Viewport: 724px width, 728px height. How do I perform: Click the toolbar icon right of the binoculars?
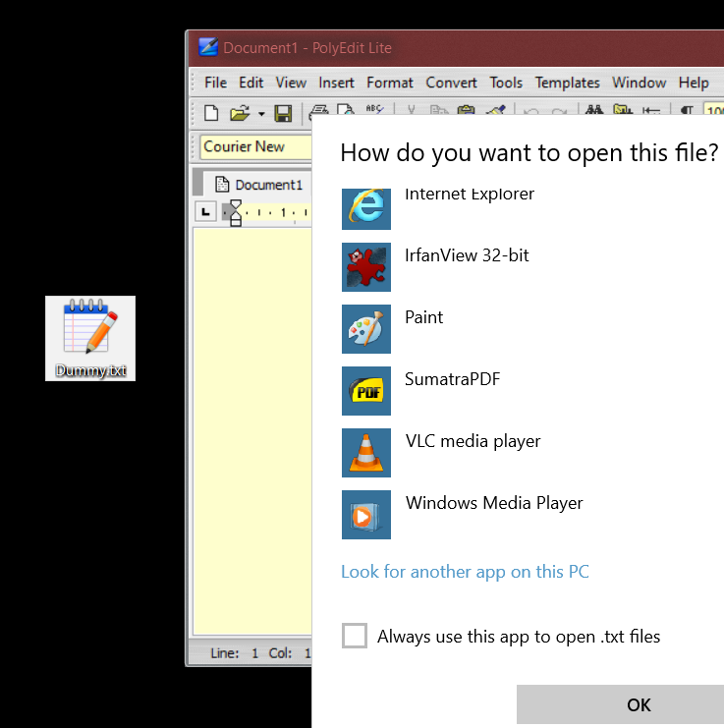(x=623, y=110)
